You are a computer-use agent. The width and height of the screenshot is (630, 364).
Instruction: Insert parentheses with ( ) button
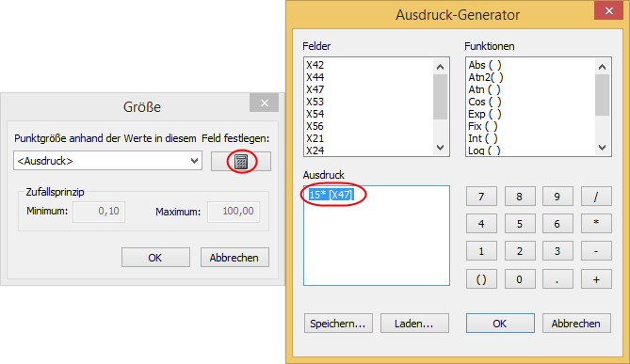pyautogui.click(x=481, y=279)
